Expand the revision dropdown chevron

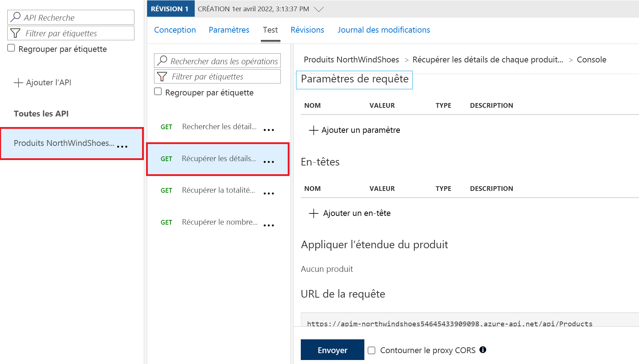(x=319, y=9)
